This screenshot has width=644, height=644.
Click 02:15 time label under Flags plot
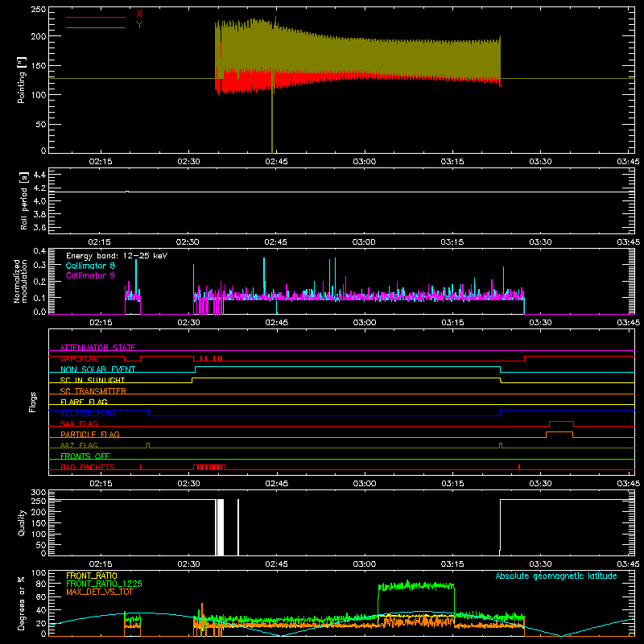click(101, 484)
